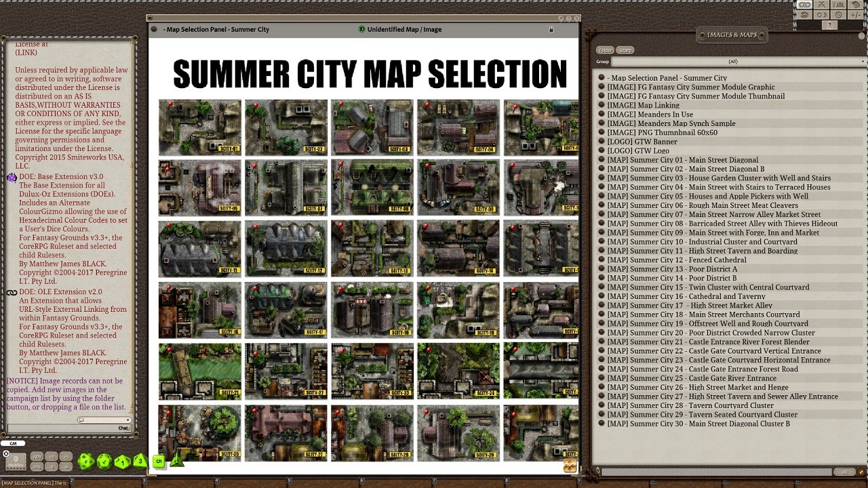Click the chain link icon in the top-right toolbar
The height and width of the screenshot is (488, 868).
point(804,5)
